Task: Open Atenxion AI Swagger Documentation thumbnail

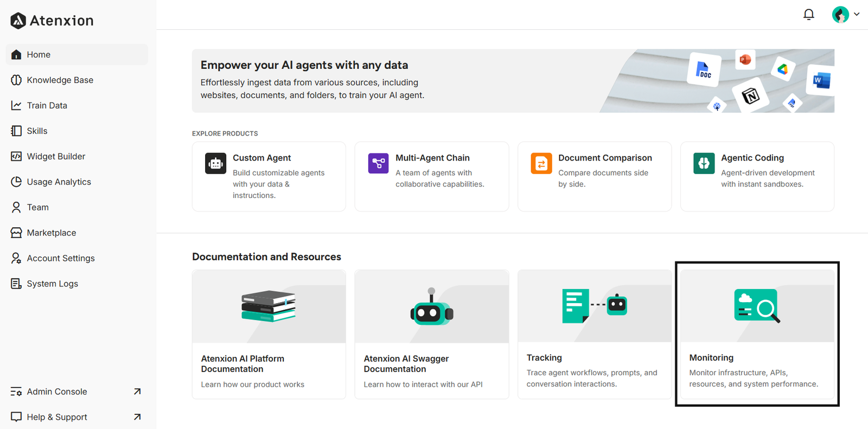Action: coord(432,306)
